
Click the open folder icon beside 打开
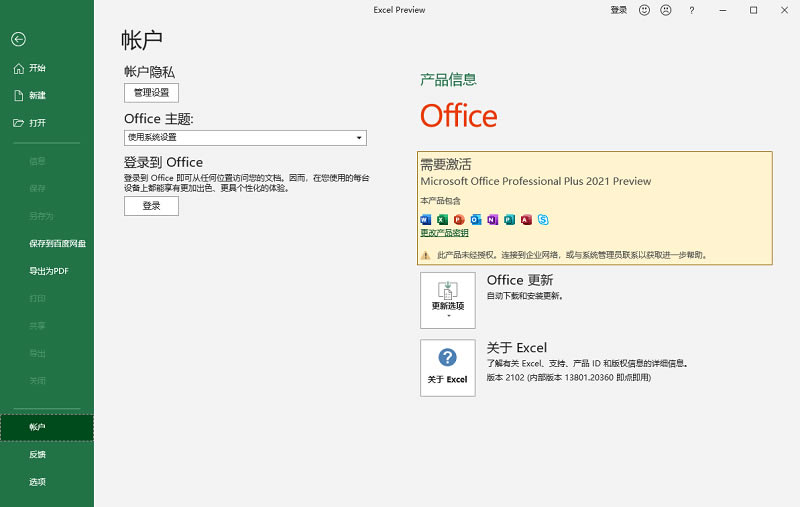tap(19, 123)
